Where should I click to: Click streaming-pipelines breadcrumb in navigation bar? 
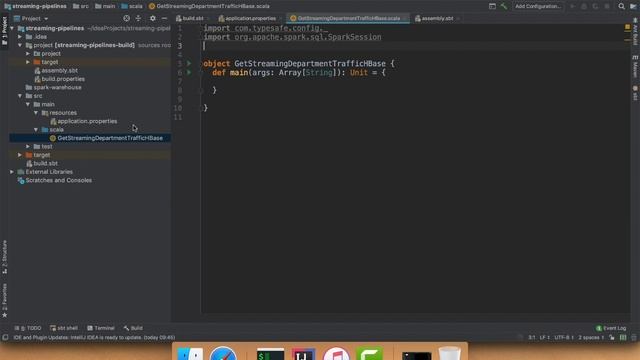[x=36, y=6]
